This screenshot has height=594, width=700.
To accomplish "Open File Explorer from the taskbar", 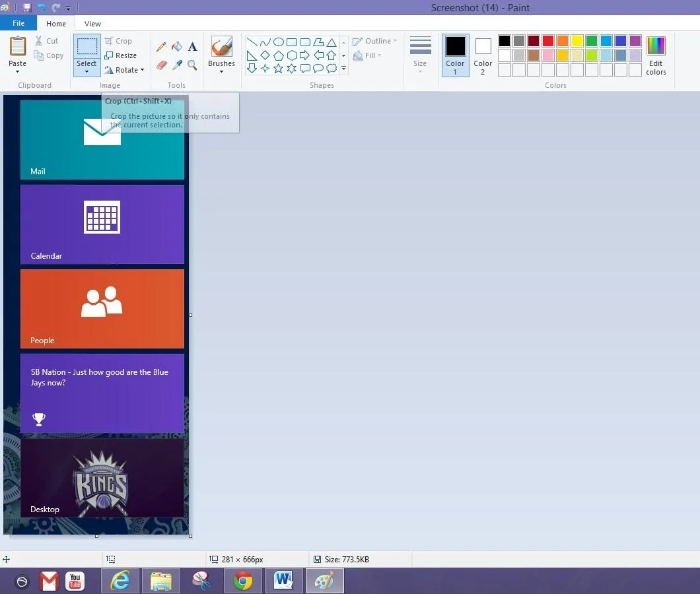I will (161, 581).
